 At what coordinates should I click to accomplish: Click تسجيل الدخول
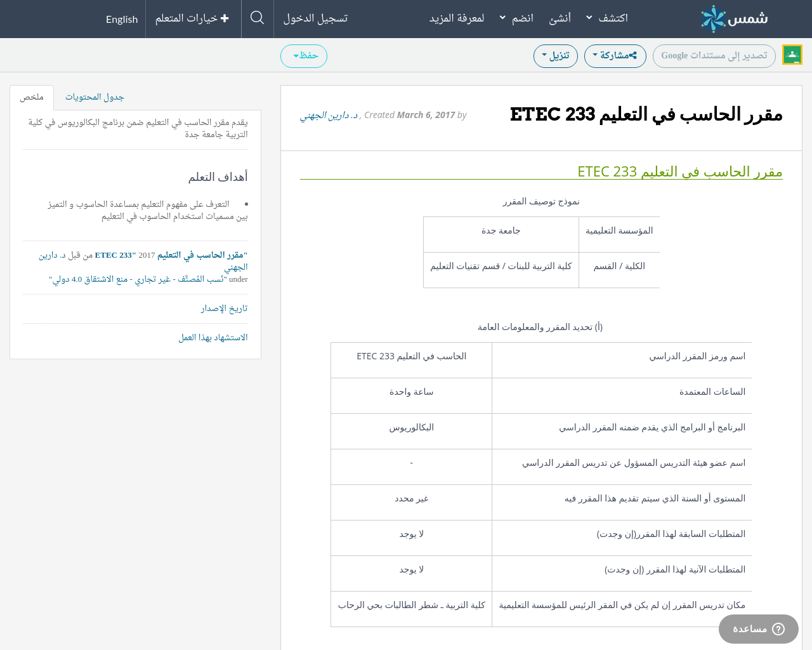(315, 18)
